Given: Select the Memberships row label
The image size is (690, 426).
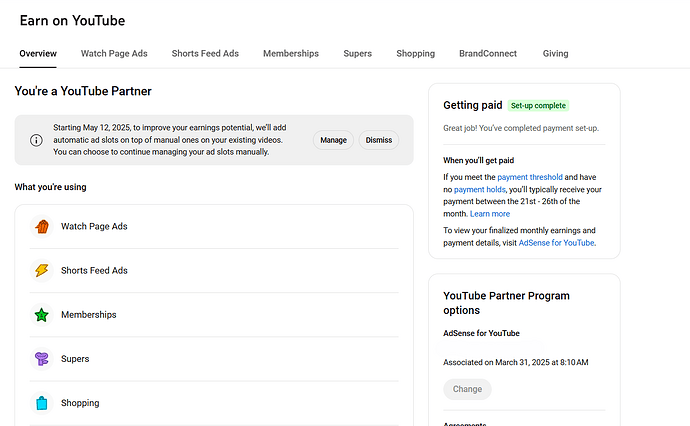Looking at the screenshot, I should coord(89,315).
